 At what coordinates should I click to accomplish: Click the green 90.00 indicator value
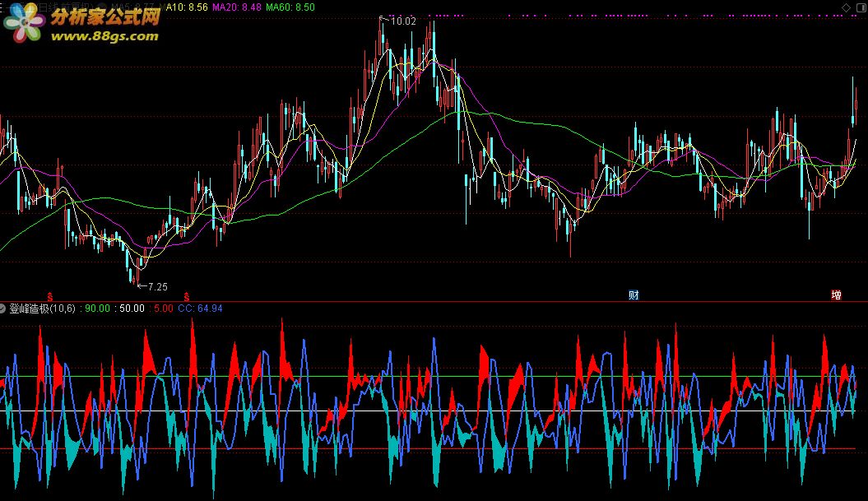tap(97, 308)
